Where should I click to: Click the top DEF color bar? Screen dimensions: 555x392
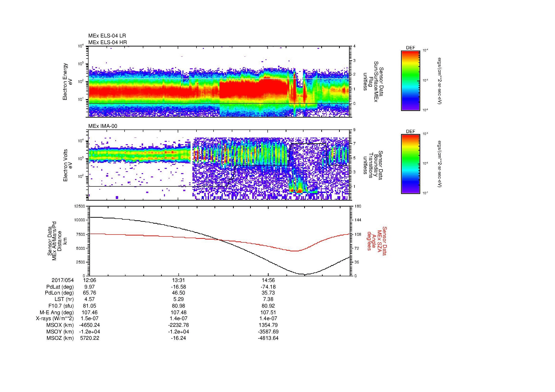pos(410,80)
